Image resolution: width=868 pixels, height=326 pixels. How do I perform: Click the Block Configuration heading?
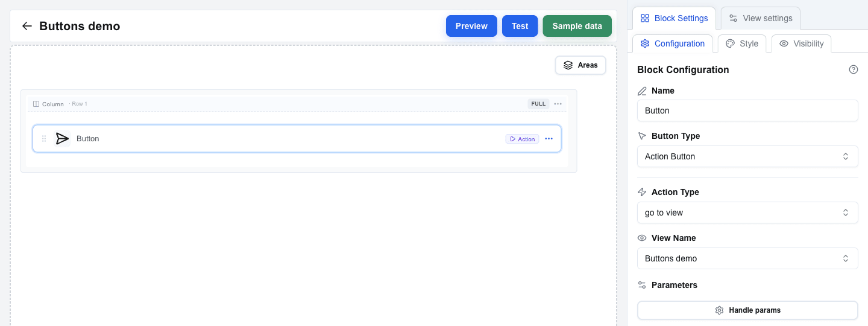pos(683,69)
